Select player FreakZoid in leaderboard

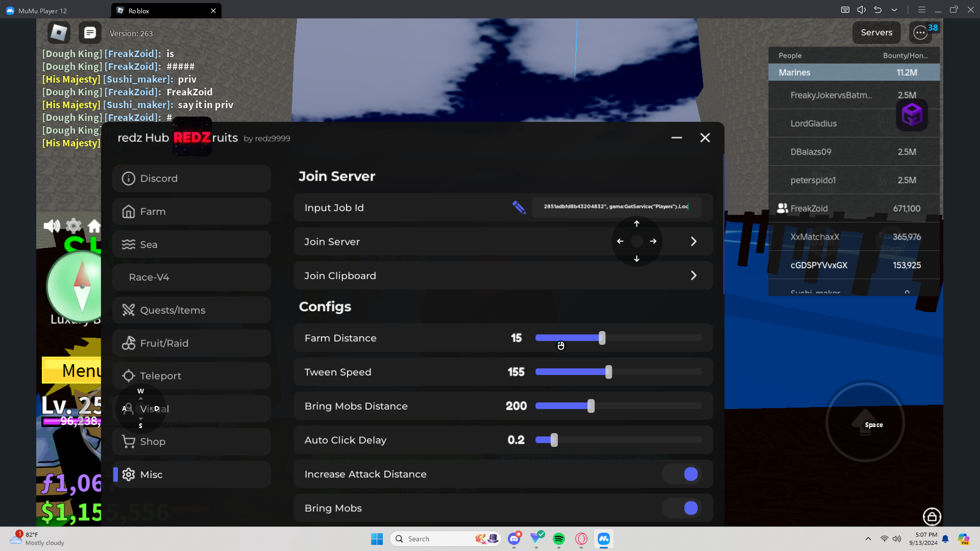(x=854, y=209)
